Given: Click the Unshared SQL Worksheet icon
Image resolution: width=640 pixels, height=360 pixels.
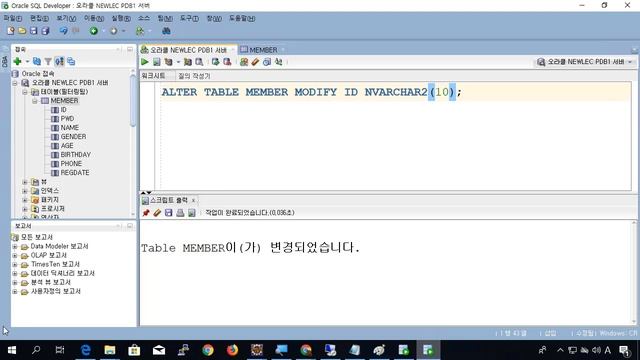Looking at the screenshot, I should coord(244,62).
